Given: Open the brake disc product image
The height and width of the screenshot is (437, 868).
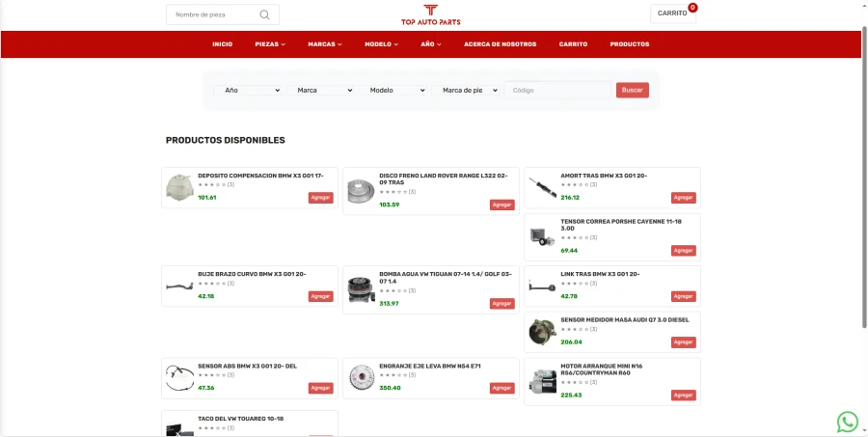Looking at the screenshot, I should point(361,191).
